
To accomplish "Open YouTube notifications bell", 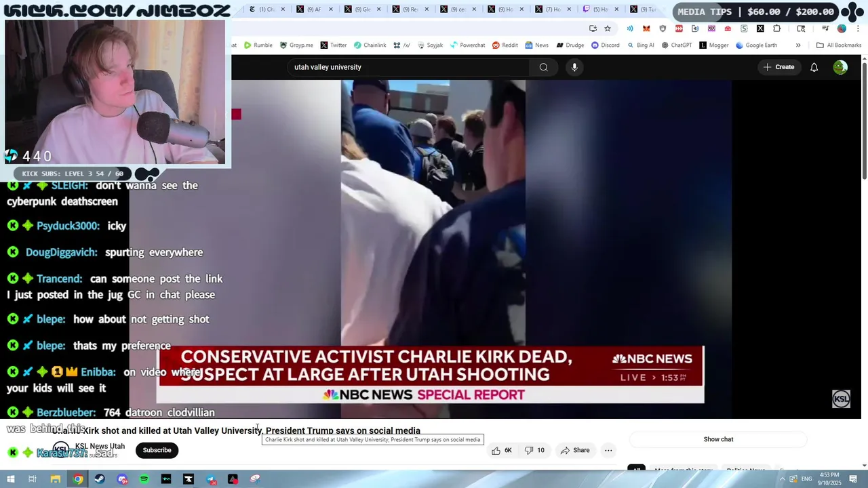I will pos(814,67).
